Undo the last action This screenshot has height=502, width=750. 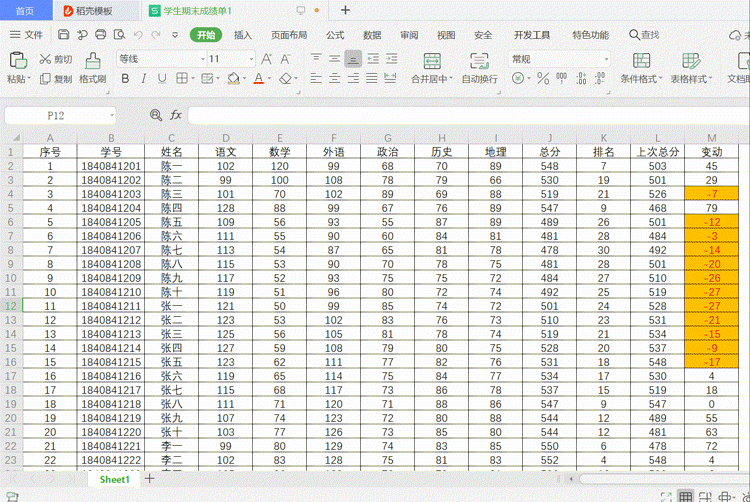[138, 34]
